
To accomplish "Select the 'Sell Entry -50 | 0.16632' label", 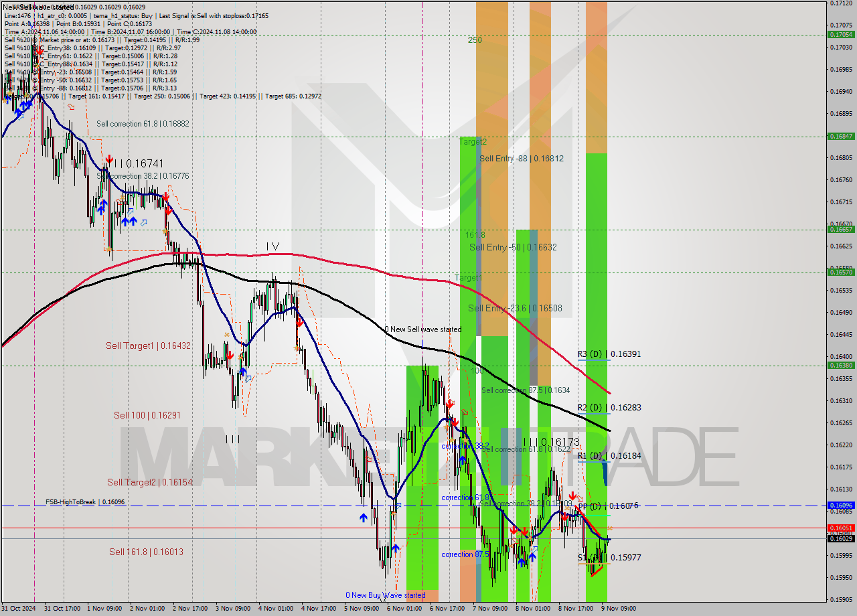I will 513,247.
